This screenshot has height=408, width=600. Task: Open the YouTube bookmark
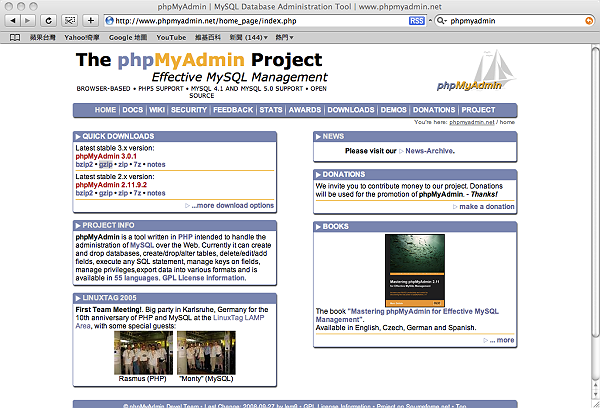(x=171, y=38)
